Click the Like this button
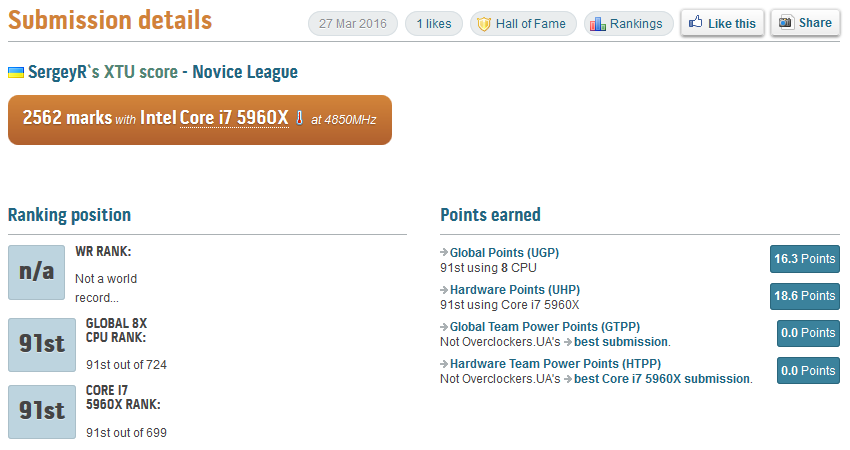The image size is (850, 450). pyautogui.click(x=722, y=23)
